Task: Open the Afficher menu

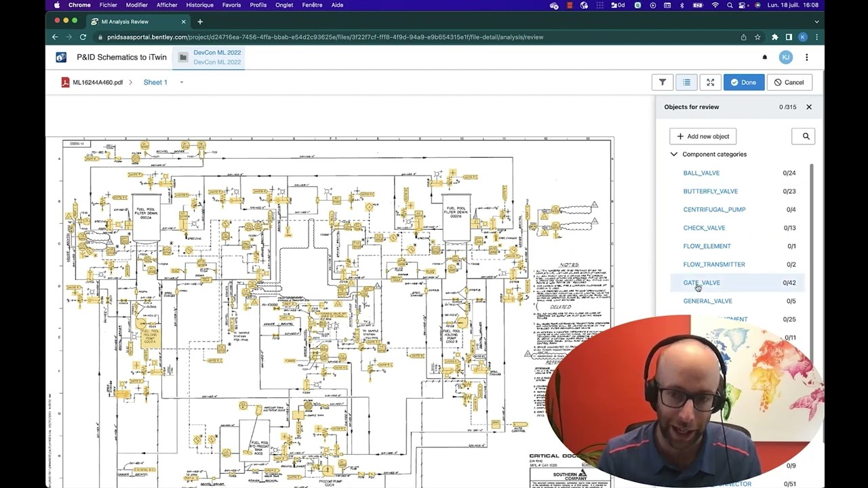Action: (167, 5)
